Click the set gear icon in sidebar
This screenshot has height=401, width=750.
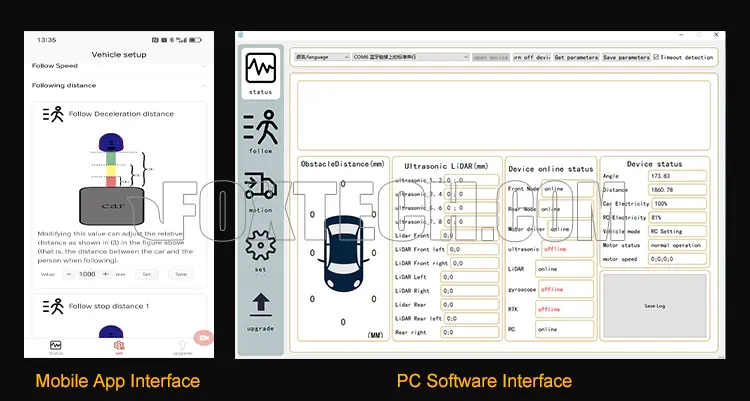(261, 245)
